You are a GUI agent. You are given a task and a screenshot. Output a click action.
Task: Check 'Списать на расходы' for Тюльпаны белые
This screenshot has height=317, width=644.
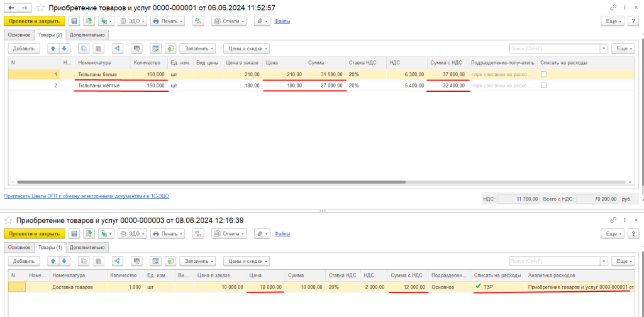tap(544, 74)
